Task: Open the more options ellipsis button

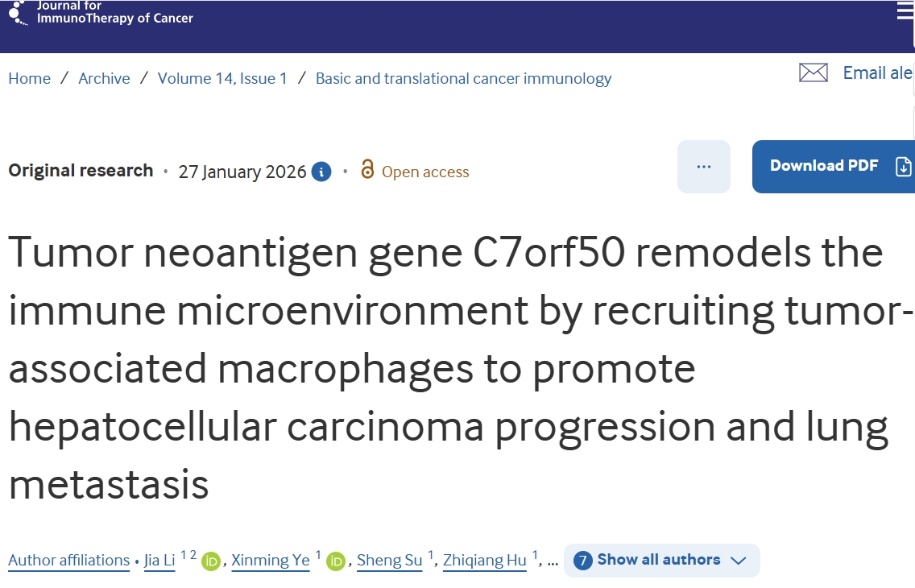Action: (x=703, y=167)
